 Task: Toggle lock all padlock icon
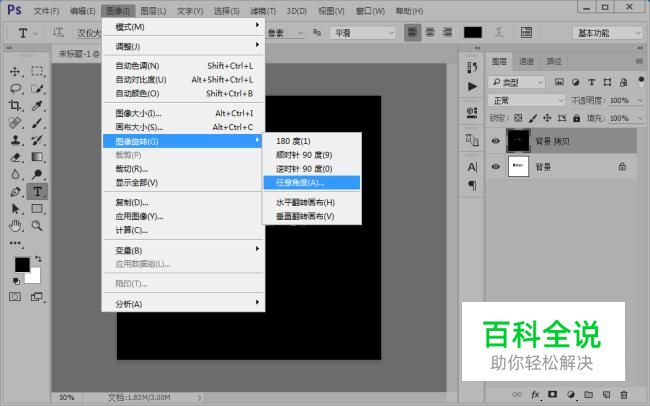pos(576,118)
